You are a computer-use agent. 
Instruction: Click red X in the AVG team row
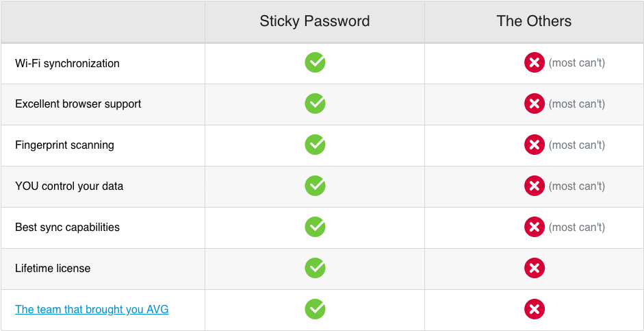point(534,310)
